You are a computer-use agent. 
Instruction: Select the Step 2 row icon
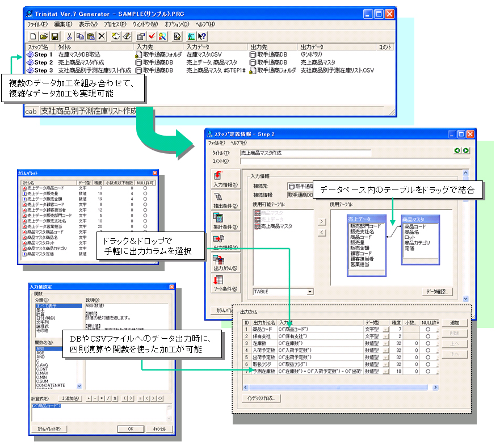tap(30, 62)
